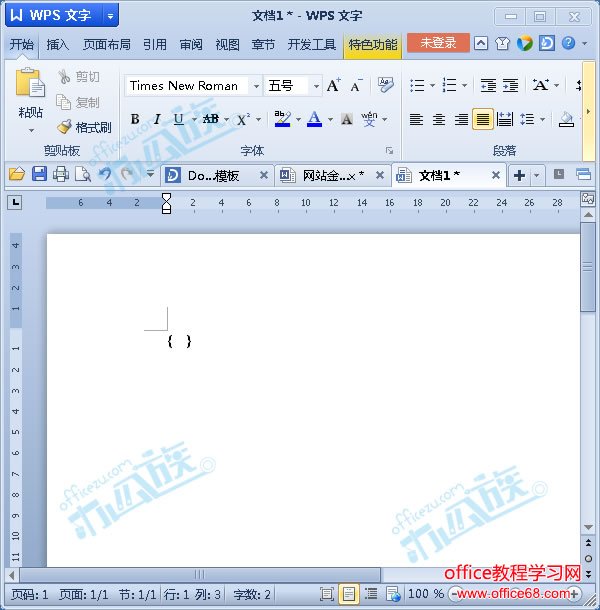Open the 视图 ribbon tab

pyautogui.click(x=227, y=44)
